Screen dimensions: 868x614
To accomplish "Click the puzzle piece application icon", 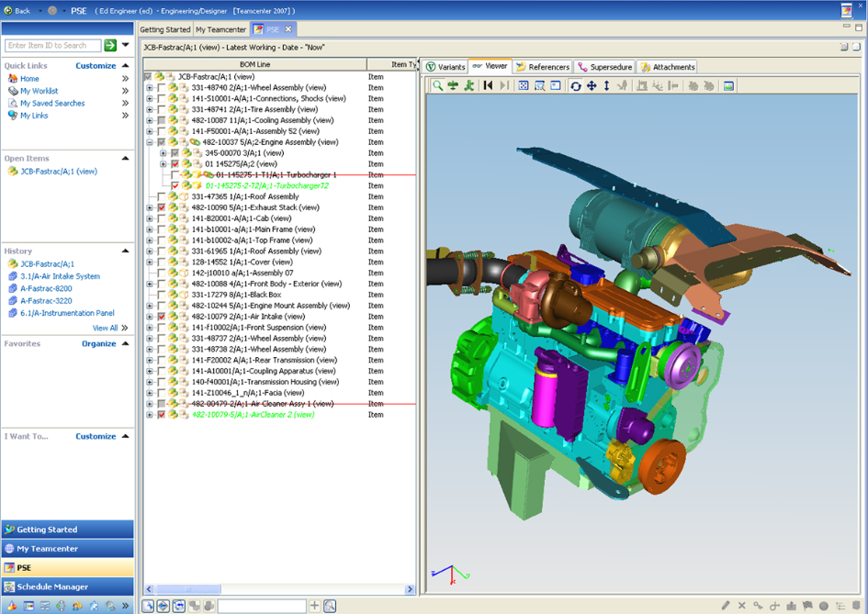I will click(94, 606).
